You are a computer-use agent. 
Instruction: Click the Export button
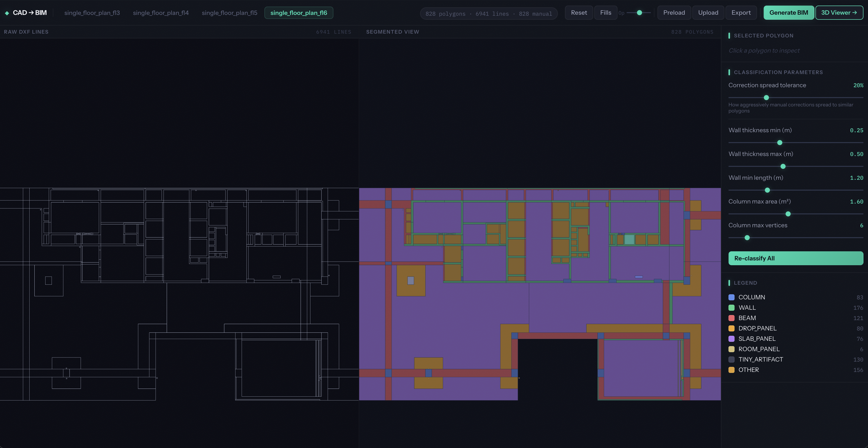click(x=741, y=12)
